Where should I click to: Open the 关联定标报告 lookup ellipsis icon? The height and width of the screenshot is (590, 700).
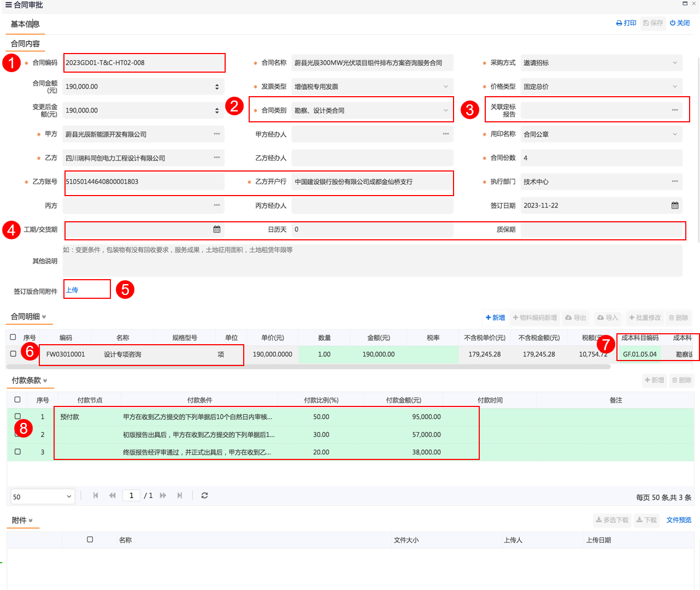tap(675, 110)
